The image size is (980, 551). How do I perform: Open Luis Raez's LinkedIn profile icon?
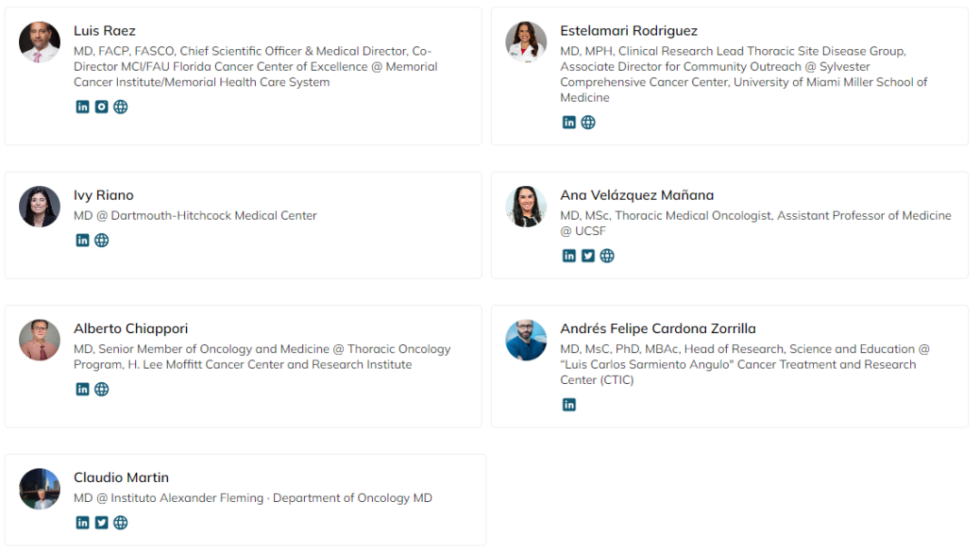coord(83,107)
